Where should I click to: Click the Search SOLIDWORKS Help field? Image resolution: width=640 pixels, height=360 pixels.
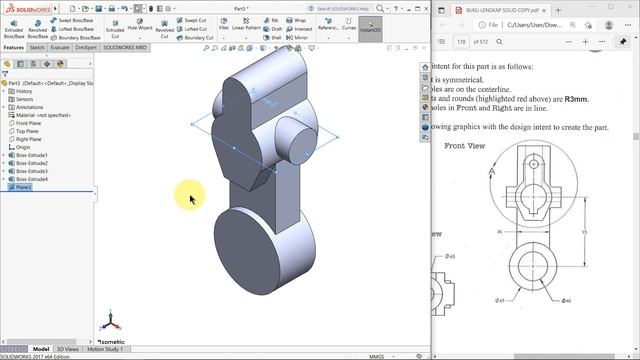(342, 9)
